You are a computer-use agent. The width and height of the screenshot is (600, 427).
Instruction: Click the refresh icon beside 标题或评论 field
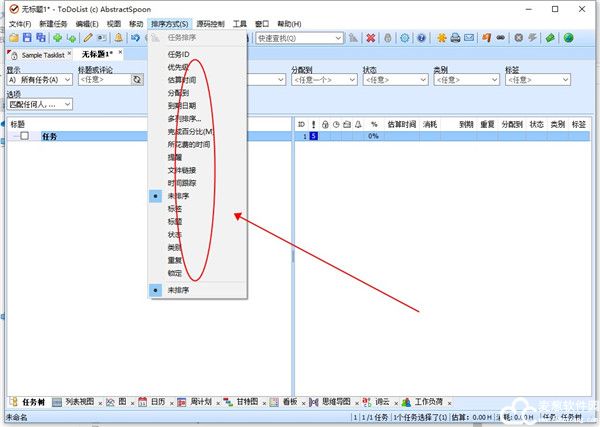tap(137, 79)
